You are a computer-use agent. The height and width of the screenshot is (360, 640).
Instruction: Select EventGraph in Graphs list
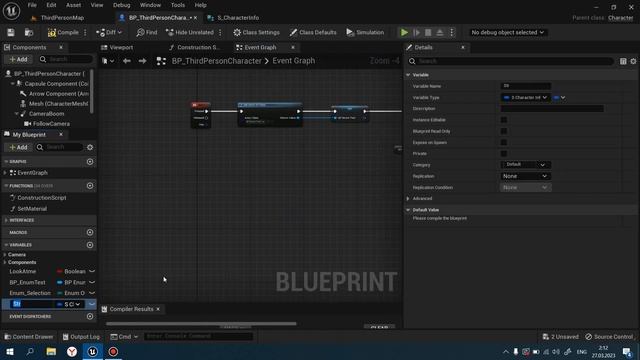(x=32, y=173)
